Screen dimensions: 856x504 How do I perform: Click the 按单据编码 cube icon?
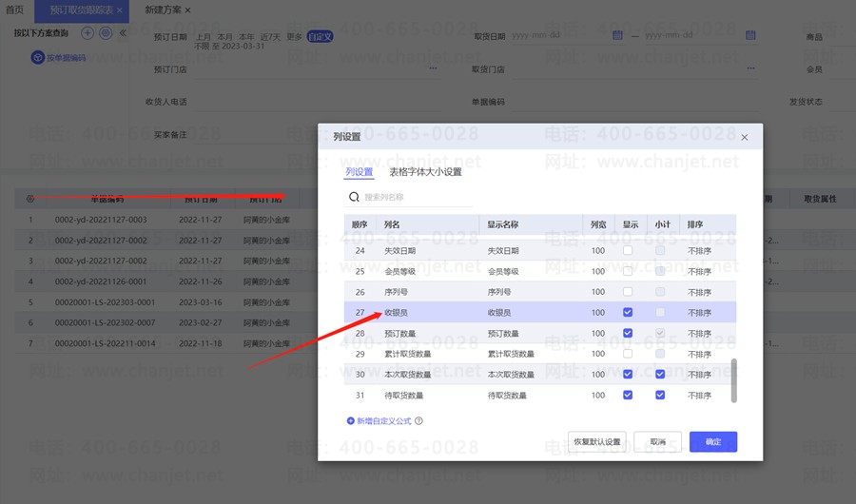pos(37,58)
